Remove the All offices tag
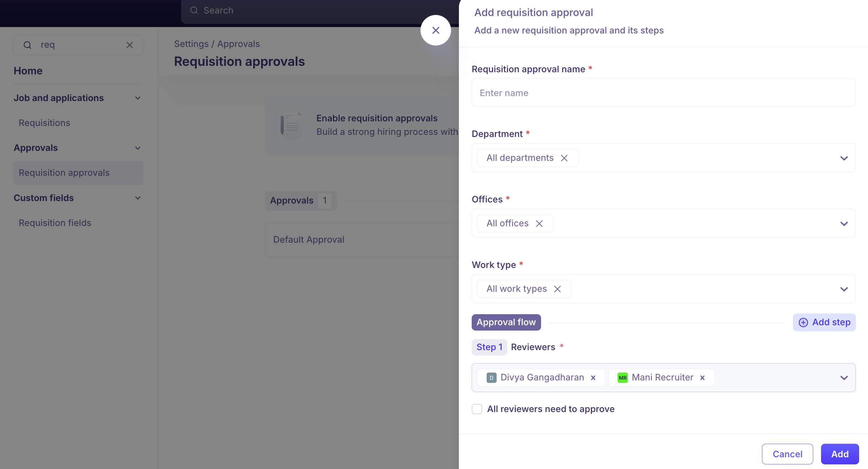 [x=539, y=223]
